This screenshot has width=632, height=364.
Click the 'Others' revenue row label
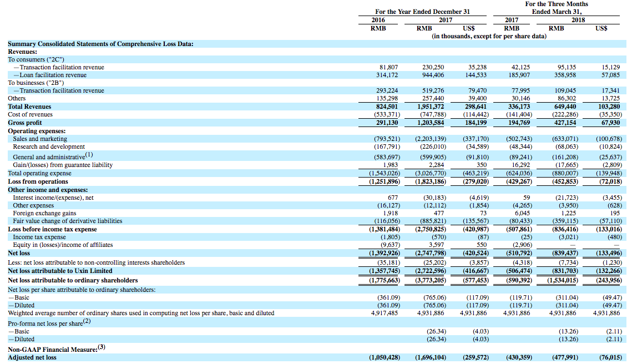17,98
